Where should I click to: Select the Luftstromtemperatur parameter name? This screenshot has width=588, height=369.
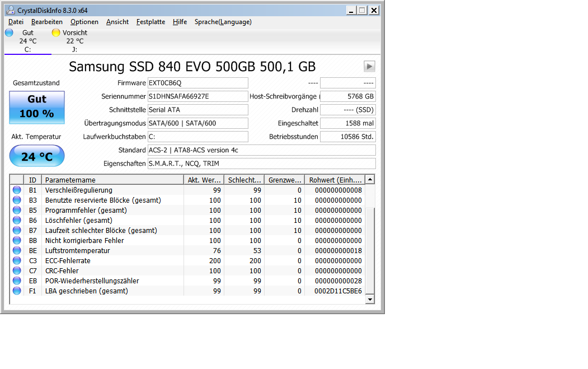(x=78, y=250)
